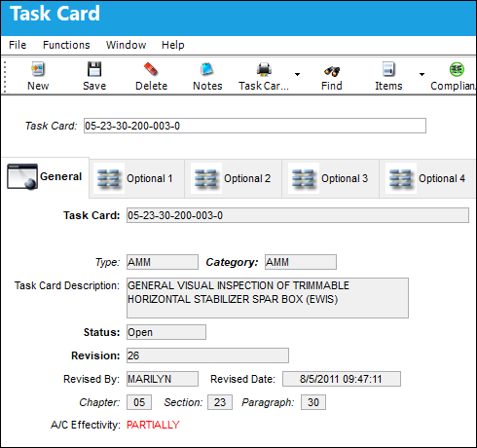The image size is (477, 448).
Task: Open the File menu
Action: pyautogui.click(x=18, y=45)
